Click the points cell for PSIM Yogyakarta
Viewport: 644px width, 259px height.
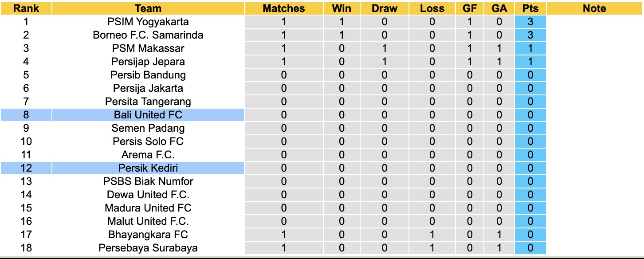(x=530, y=22)
